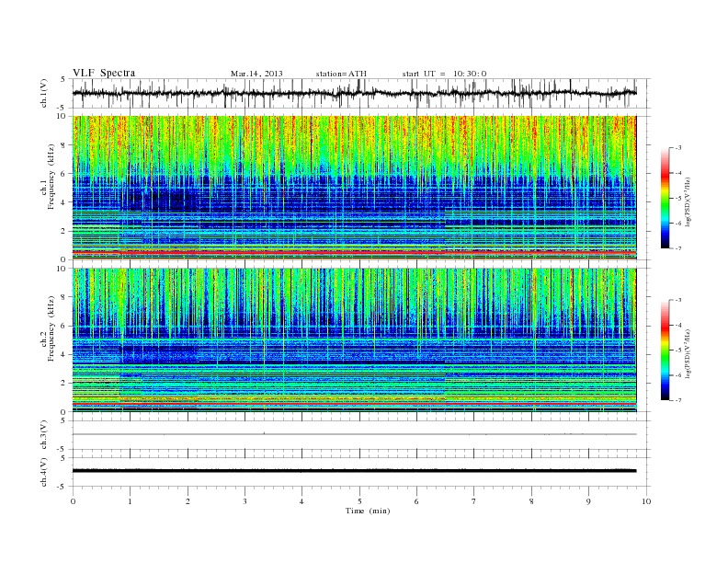Click the '8' kHz tick on the ch.1 spectrogram axis
Image resolution: width=728 pixels, height=563 pixels.
[x=63, y=145]
